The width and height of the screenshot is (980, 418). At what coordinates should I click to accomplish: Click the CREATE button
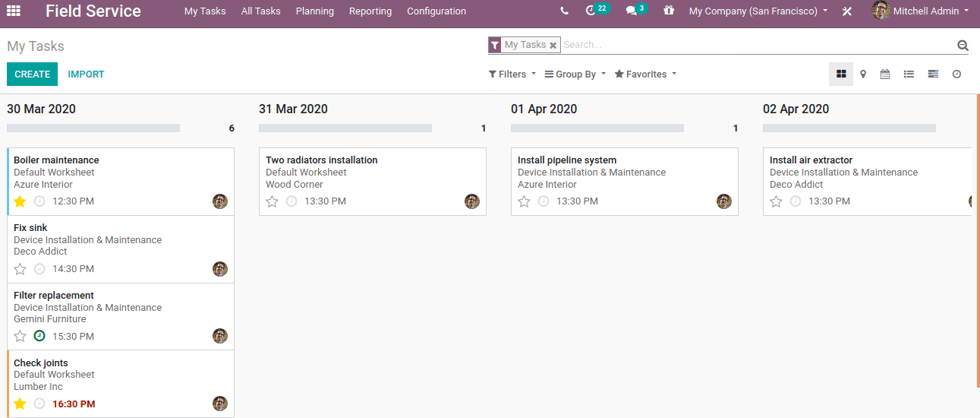32,74
